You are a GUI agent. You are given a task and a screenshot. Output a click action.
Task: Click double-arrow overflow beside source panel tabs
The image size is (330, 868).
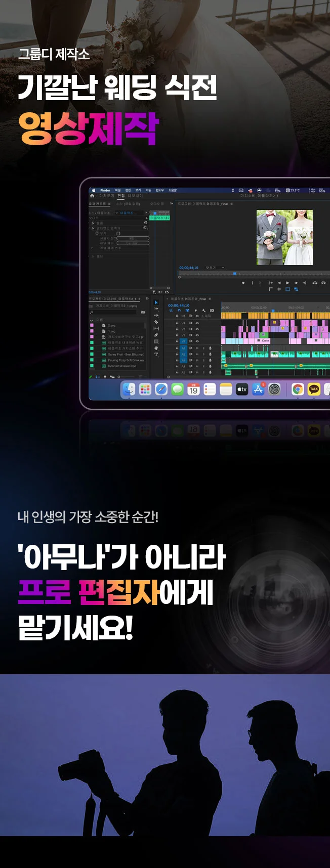tap(171, 203)
